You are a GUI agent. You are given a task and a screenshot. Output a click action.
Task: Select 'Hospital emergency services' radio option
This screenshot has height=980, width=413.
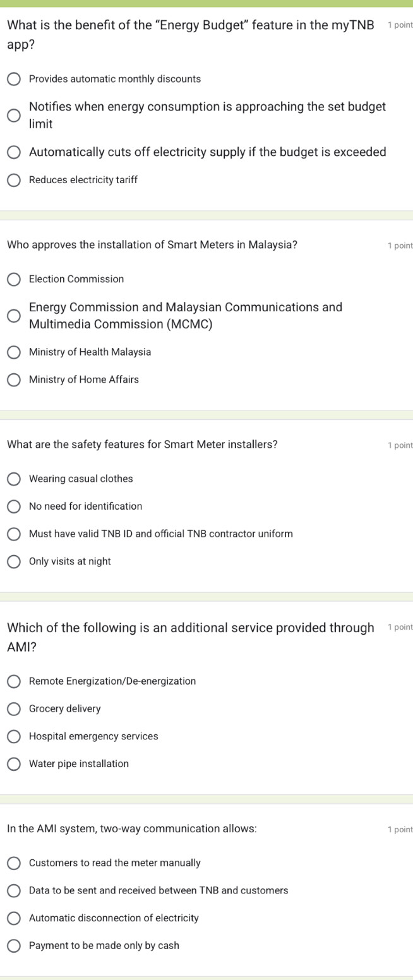pos(13,736)
